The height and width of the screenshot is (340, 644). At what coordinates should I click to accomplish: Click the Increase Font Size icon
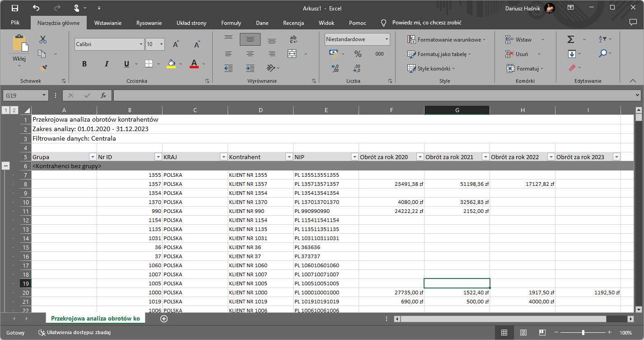pyautogui.click(x=176, y=44)
